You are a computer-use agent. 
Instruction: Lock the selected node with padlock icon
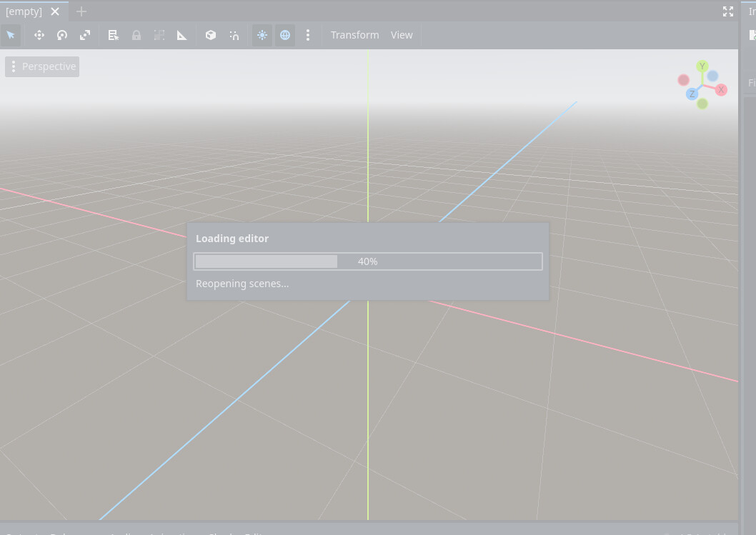point(136,35)
